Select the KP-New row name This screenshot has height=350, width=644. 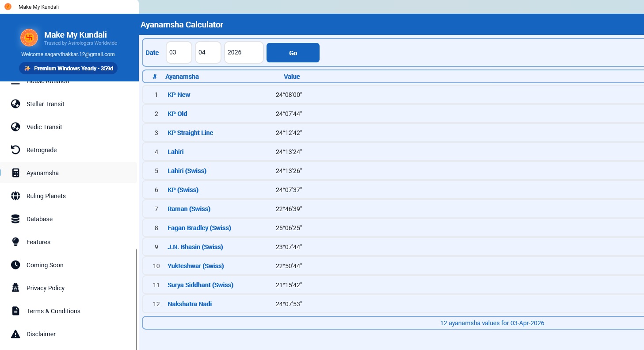[179, 95]
